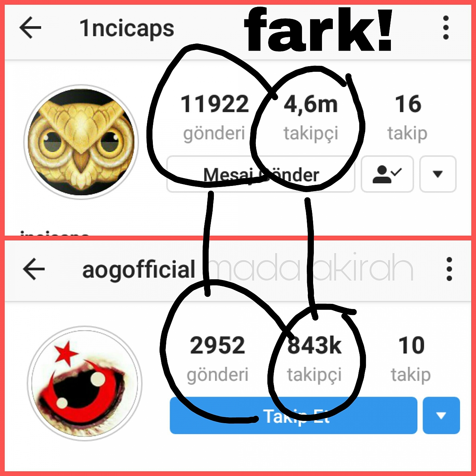Open the three-dot menu on 1ncicaps
Image resolution: width=476 pixels, height=476 pixels.
click(446, 28)
